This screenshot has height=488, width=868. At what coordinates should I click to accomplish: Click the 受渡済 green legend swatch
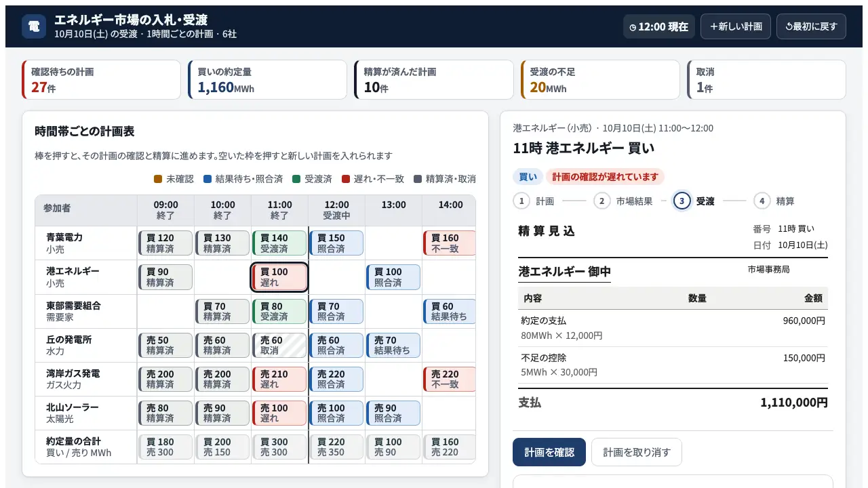tap(296, 179)
